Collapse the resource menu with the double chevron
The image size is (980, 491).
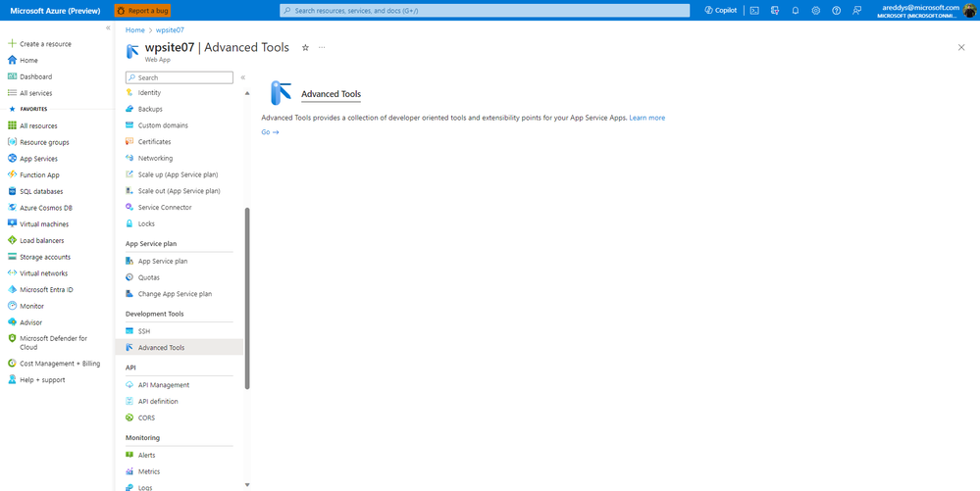243,77
